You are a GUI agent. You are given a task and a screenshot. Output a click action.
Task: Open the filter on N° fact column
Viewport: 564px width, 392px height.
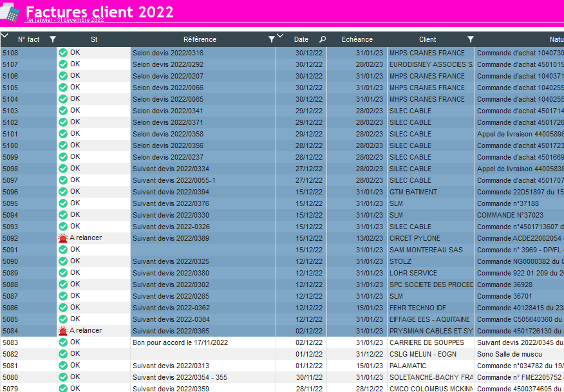click(53, 39)
